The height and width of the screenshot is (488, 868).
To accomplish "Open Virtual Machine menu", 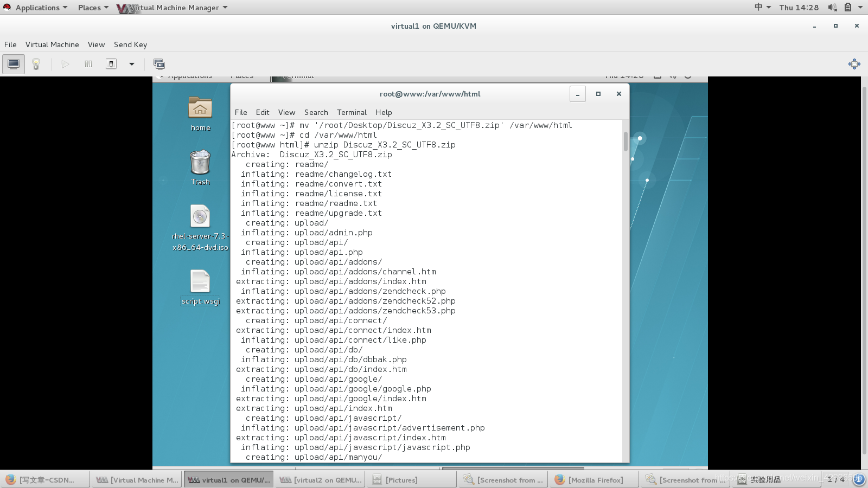I will tap(52, 44).
